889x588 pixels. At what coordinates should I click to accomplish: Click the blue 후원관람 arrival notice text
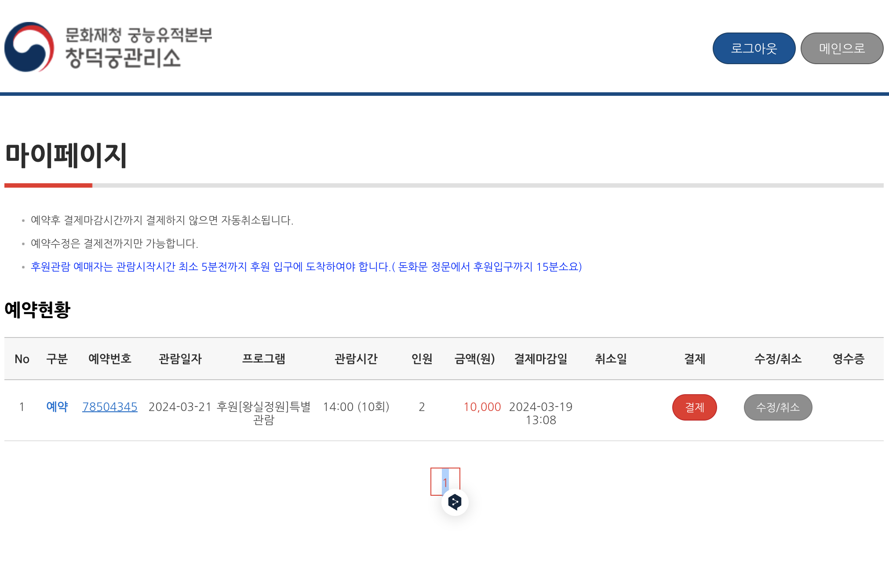306,267
